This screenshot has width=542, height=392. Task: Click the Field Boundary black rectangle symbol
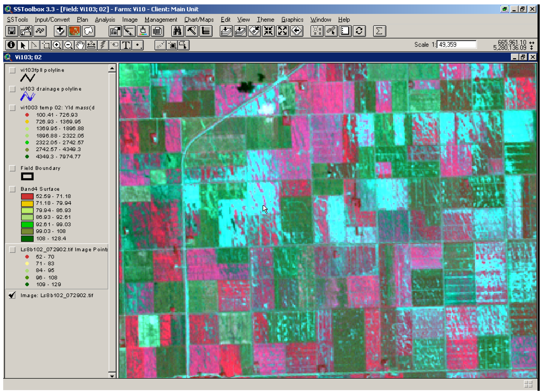[x=27, y=176]
